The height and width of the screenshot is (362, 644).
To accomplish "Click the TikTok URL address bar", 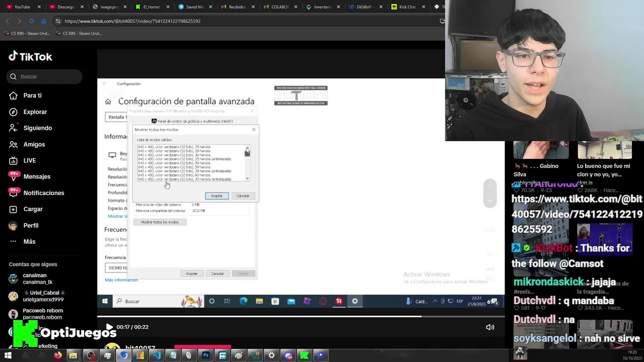I will click(x=132, y=21).
